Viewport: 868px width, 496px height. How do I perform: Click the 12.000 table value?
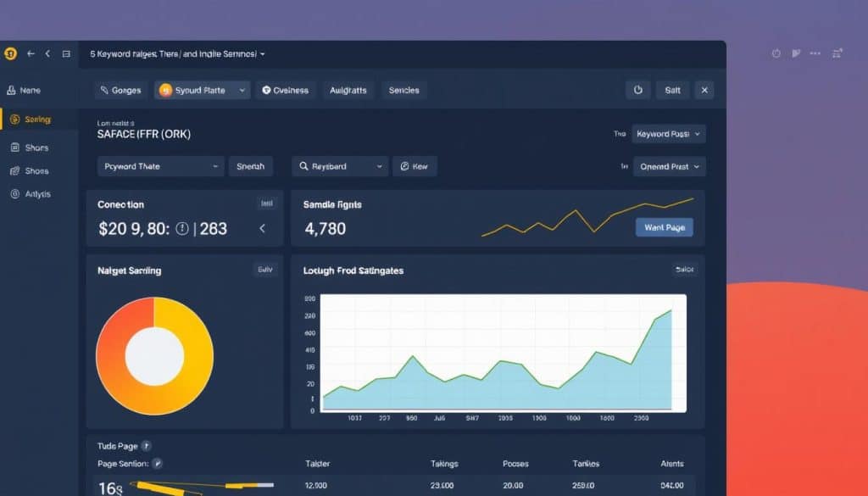[315, 486]
